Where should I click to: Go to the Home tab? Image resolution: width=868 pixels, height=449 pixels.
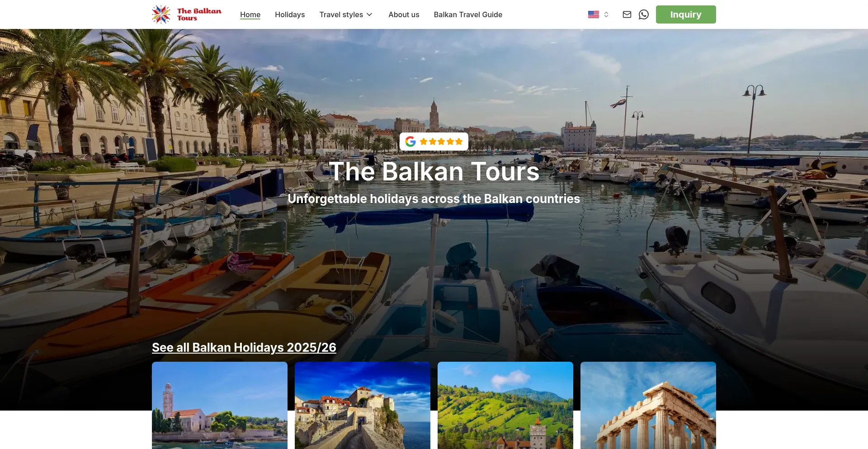click(250, 14)
